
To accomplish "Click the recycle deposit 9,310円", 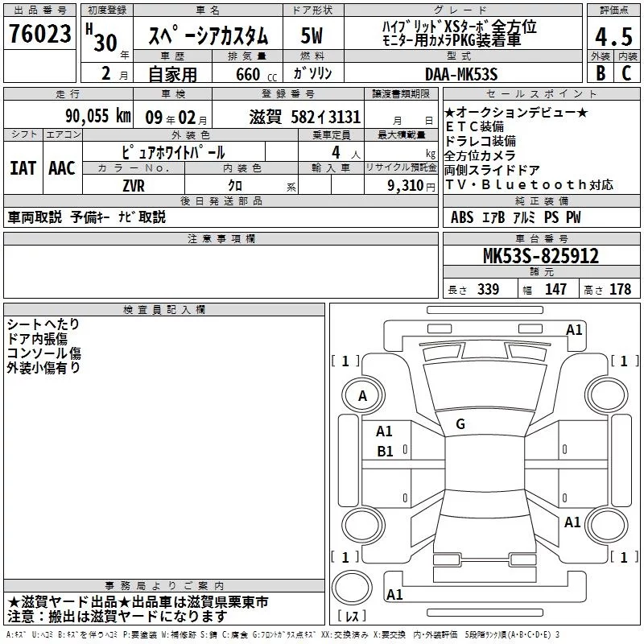I will point(411,186).
